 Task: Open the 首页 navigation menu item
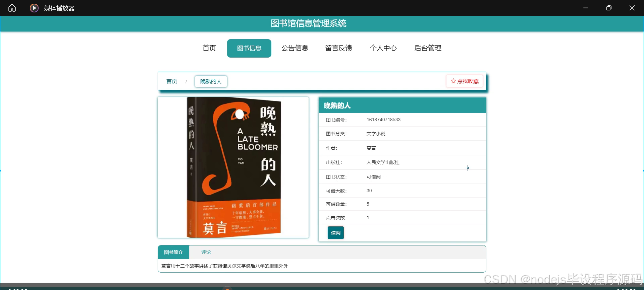(x=209, y=48)
